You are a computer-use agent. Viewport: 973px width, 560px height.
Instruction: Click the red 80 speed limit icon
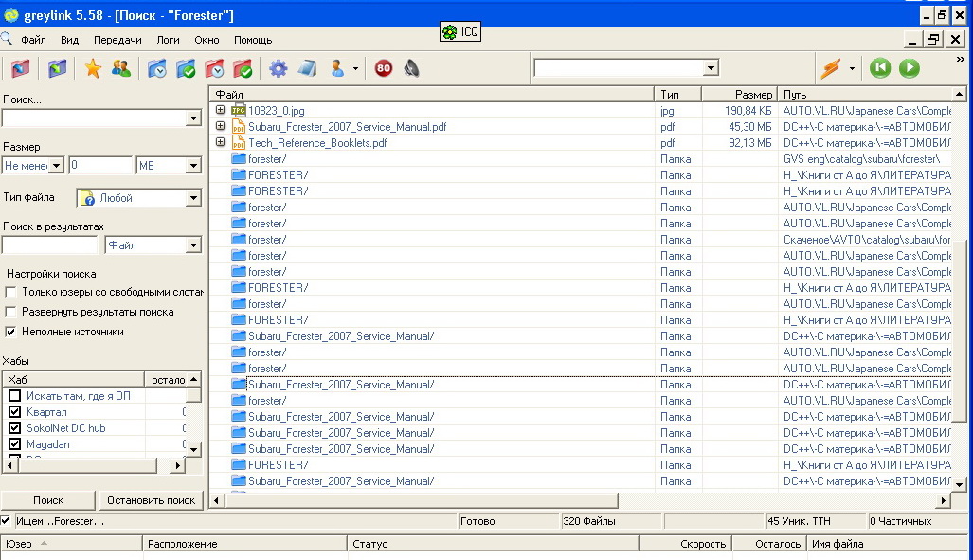(384, 68)
